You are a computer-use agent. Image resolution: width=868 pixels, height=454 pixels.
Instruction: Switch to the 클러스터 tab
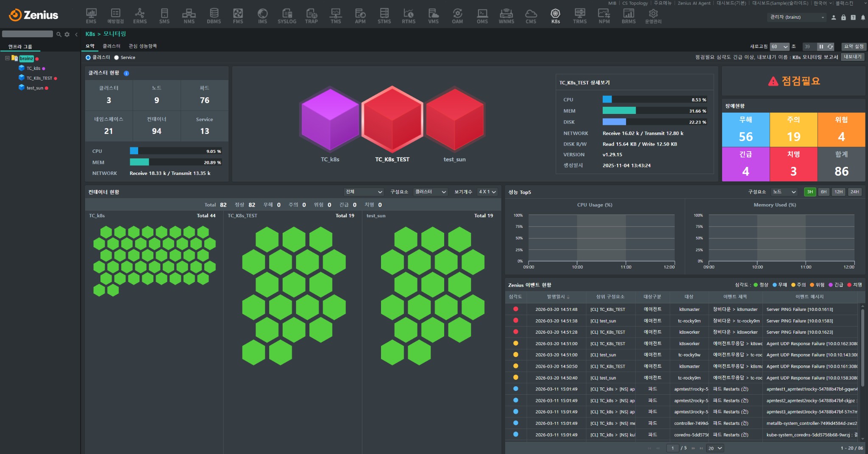(111, 46)
